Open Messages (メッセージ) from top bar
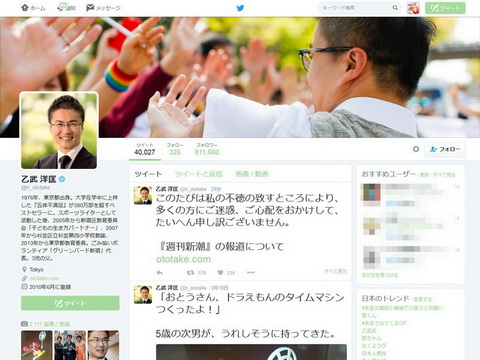480x360 pixels. pyautogui.click(x=103, y=8)
